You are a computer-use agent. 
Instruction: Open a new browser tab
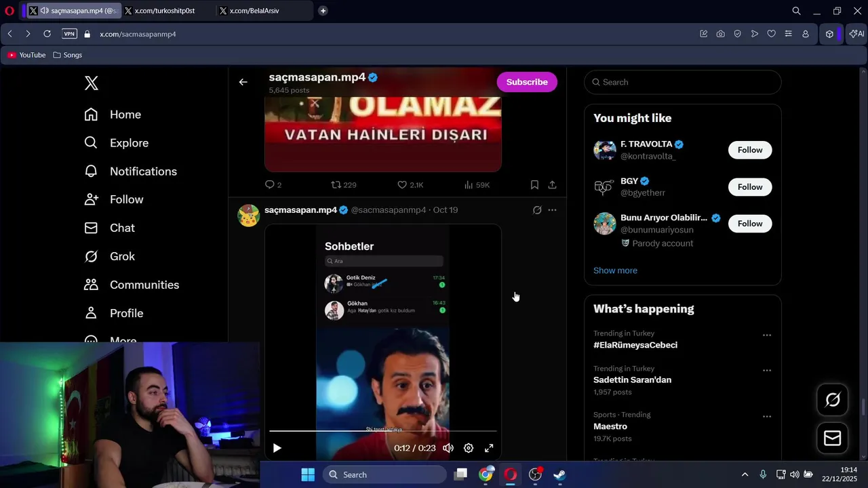(x=323, y=11)
